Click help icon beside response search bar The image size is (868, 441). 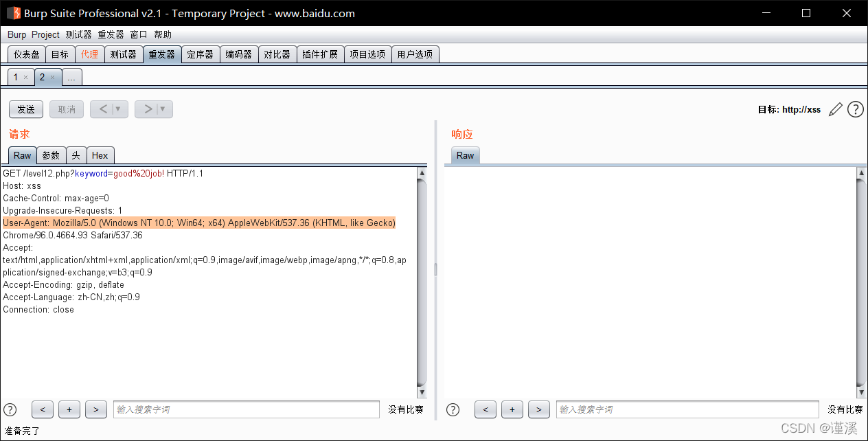tap(453, 409)
